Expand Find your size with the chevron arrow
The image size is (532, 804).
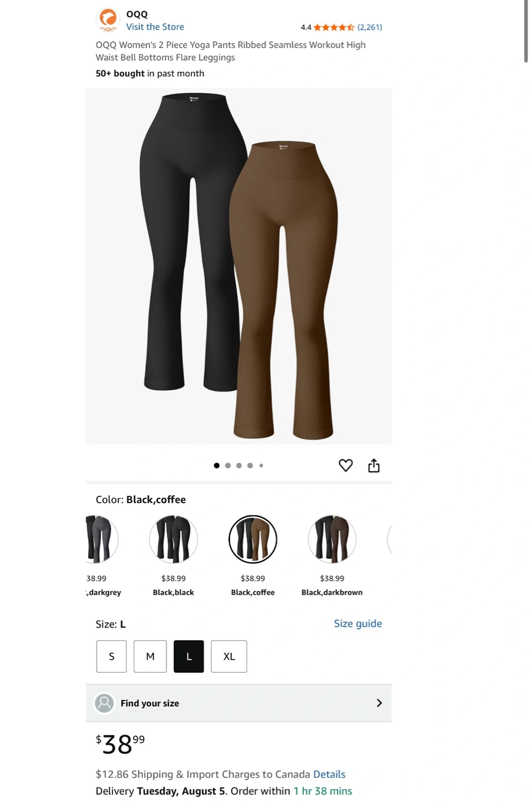[379, 703]
